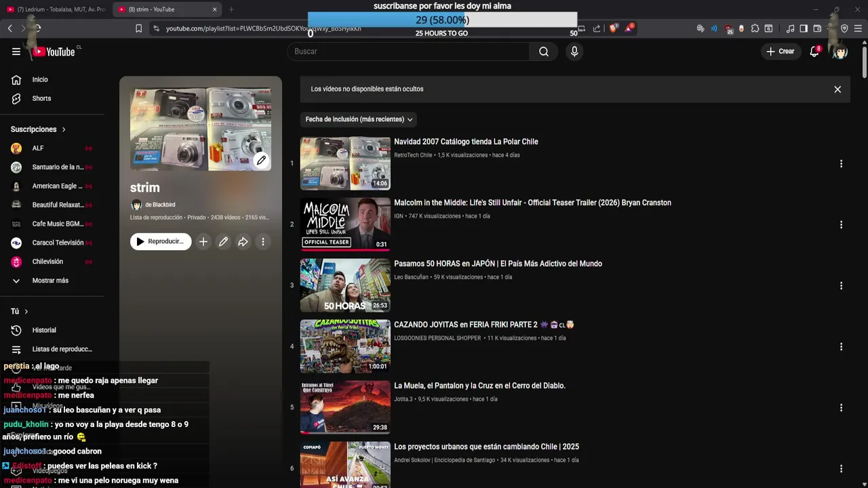Viewport: 868px width, 488px height.
Task: Open the browser extensions puzzle icon
Action: 755,28
